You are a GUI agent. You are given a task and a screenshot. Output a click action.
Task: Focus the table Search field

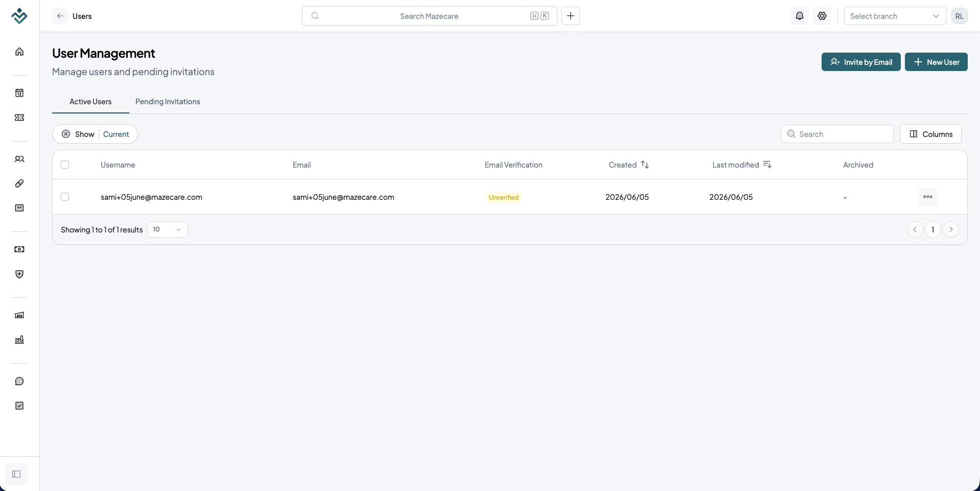tap(837, 134)
